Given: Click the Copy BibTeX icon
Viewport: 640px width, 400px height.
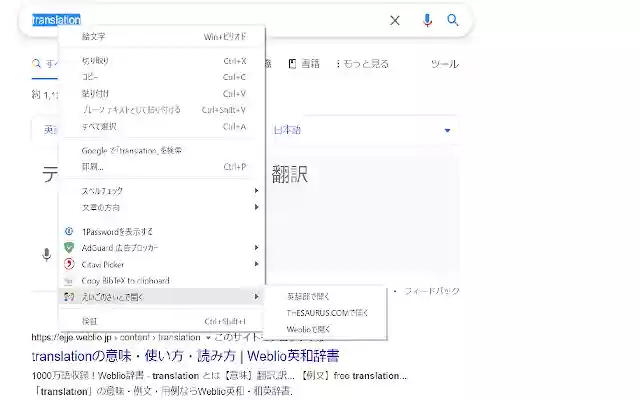Looking at the screenshot, I should pyautogui.click(x=69, y=281).
